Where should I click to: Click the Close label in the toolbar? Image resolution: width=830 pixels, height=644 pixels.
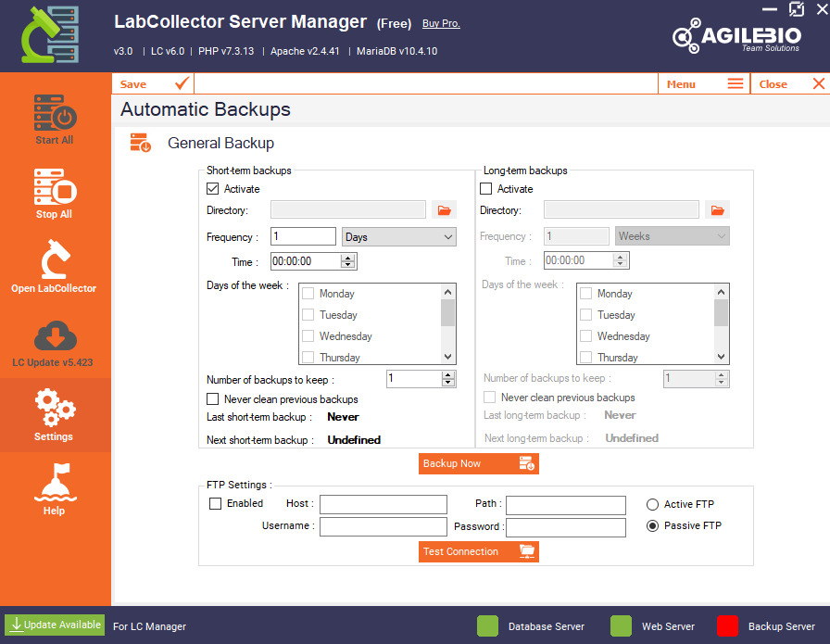tap(773, 84)
